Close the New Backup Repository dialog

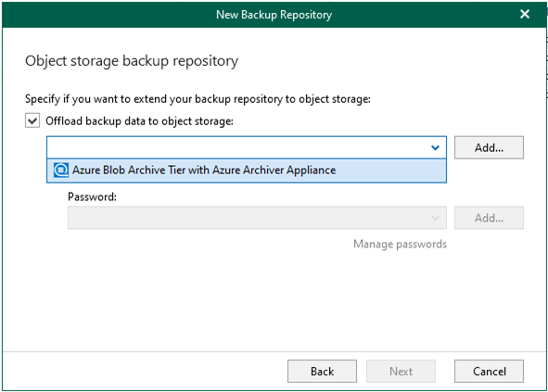[525, 14]
